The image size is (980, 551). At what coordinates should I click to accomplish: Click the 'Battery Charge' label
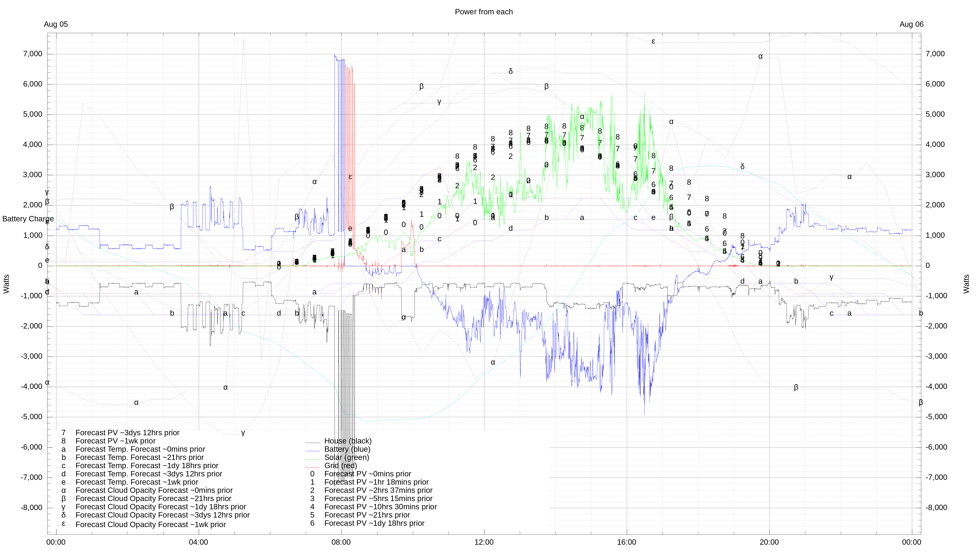pos(28,219)
